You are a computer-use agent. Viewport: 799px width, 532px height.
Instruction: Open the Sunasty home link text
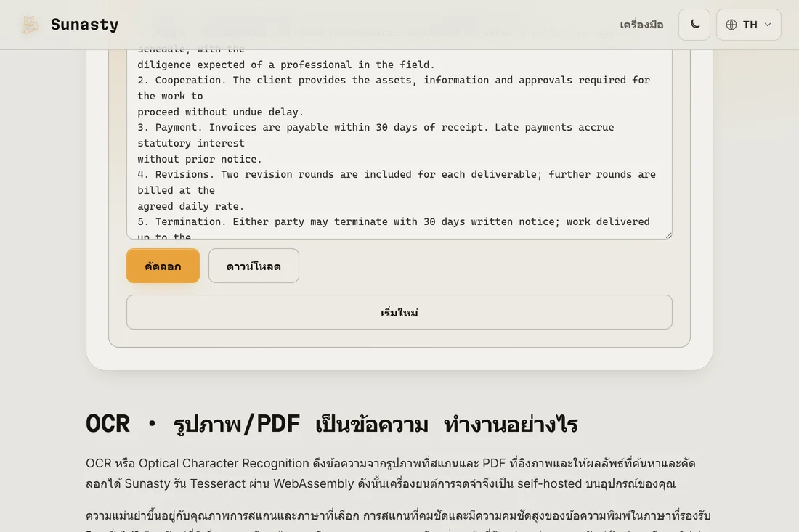tap(84, 25)
